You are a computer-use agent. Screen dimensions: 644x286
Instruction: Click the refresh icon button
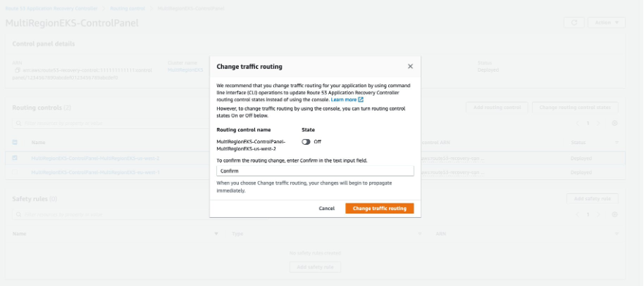click(x=574, y=23)
